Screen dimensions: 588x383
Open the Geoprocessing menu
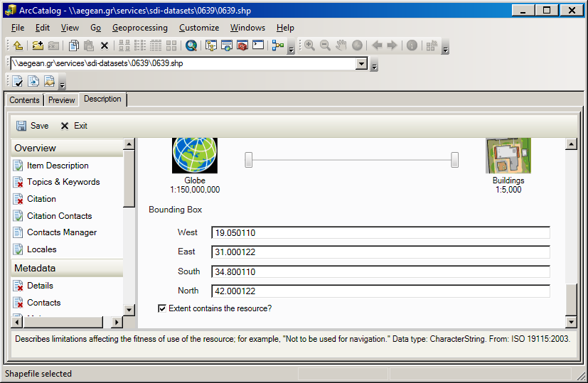point(140,28)
